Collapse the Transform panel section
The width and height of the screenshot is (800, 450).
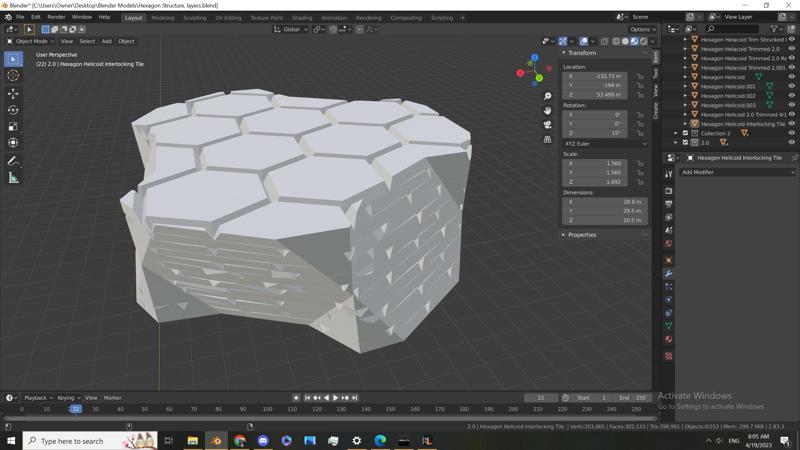(x=582, y=53)
